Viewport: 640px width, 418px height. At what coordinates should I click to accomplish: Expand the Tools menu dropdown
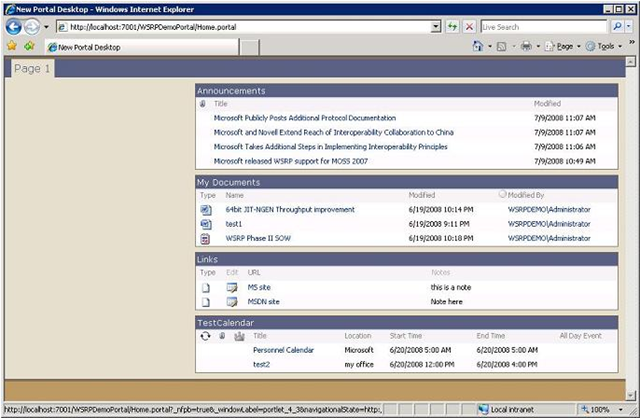620,46
